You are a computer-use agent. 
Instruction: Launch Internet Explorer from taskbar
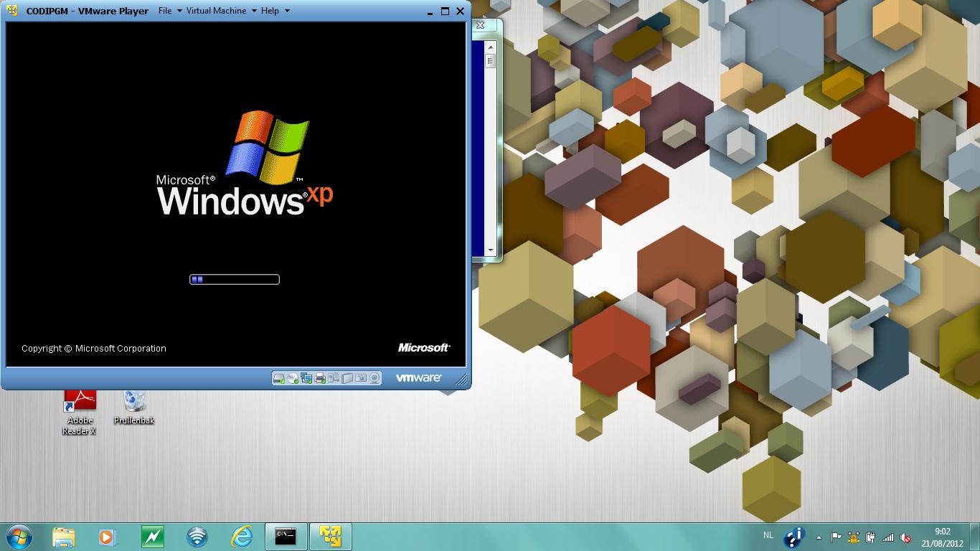pos(242,537)
